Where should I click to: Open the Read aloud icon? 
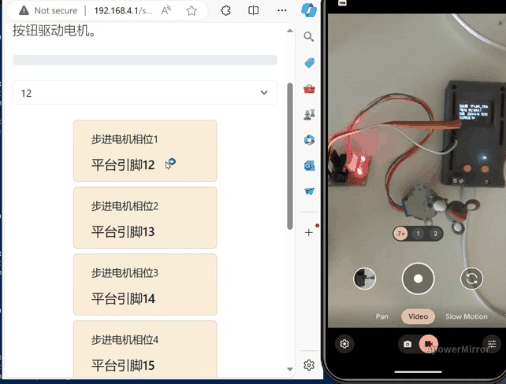pyautogui.click(x=166, y=11)
